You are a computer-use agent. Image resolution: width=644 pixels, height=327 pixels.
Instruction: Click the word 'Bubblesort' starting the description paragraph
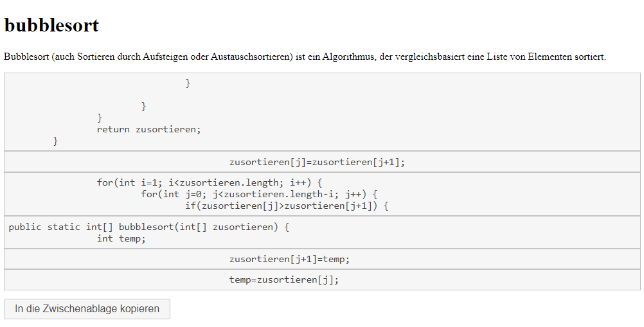27,57
